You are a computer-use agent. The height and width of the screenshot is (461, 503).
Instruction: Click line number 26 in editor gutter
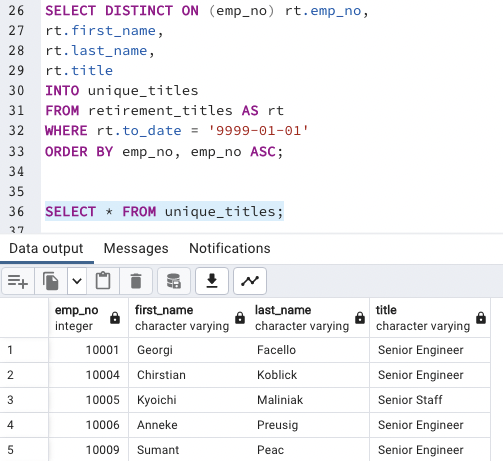(x=16, y=11)
